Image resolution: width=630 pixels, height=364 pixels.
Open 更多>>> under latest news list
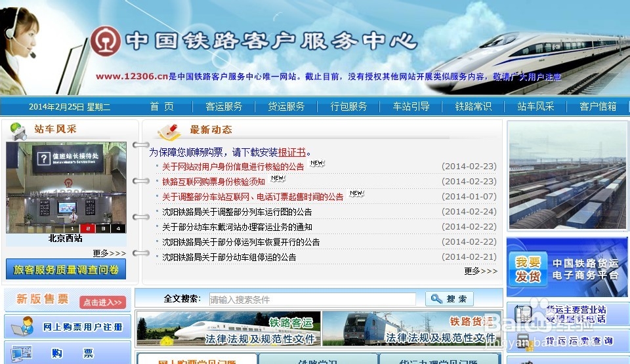click(480, 271)
